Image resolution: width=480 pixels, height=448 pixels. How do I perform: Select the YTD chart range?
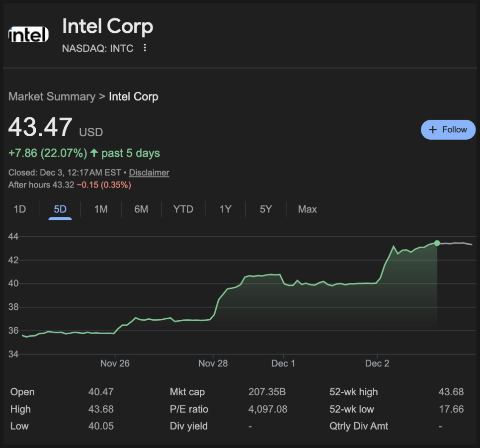pos(183,209)
